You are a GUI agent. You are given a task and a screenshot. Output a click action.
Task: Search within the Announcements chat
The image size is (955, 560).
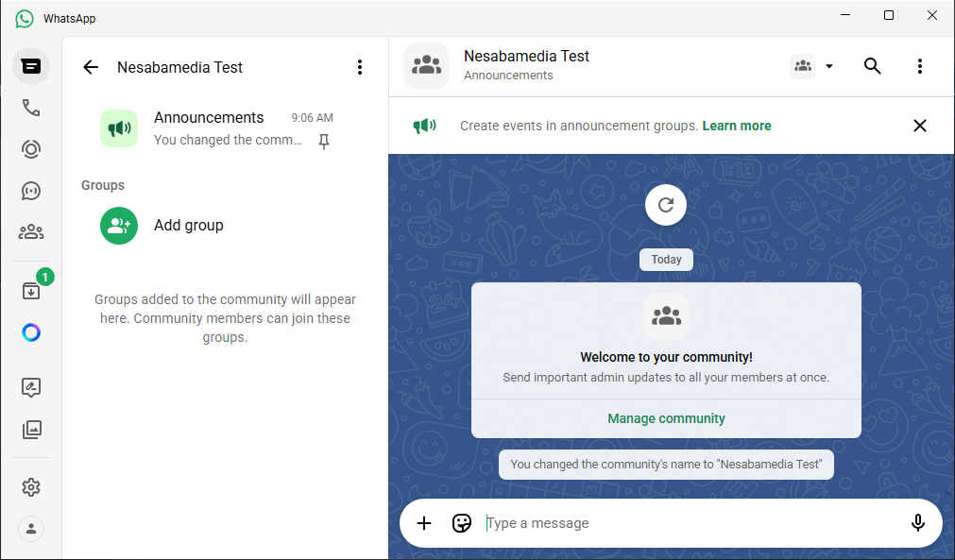[x=873, y=66]
